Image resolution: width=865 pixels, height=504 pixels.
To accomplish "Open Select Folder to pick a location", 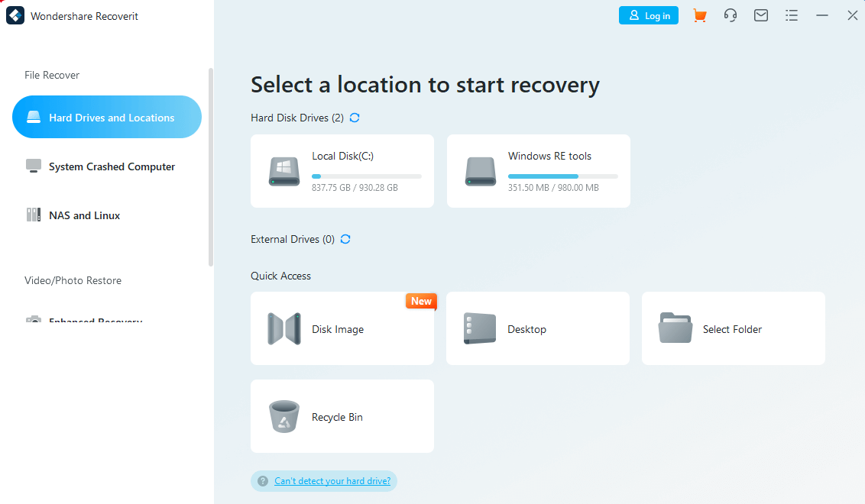I will (733, 328).
